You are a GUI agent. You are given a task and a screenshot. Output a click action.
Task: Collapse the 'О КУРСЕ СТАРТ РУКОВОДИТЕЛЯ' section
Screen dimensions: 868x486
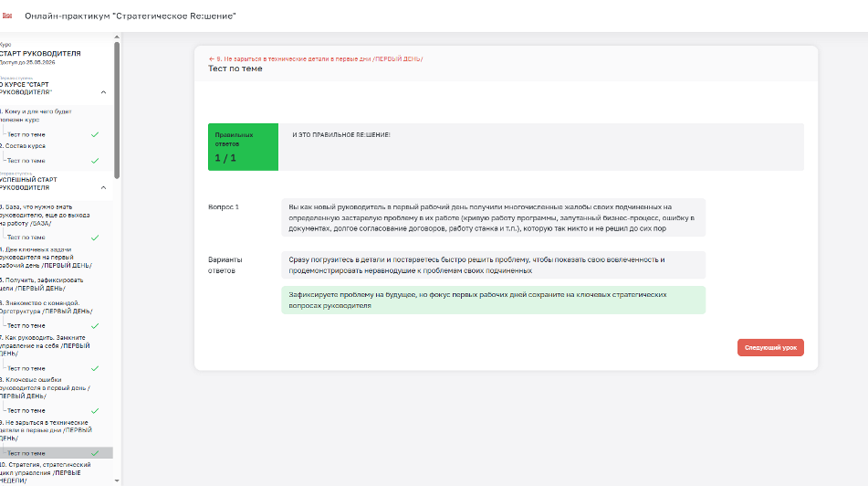103,92
